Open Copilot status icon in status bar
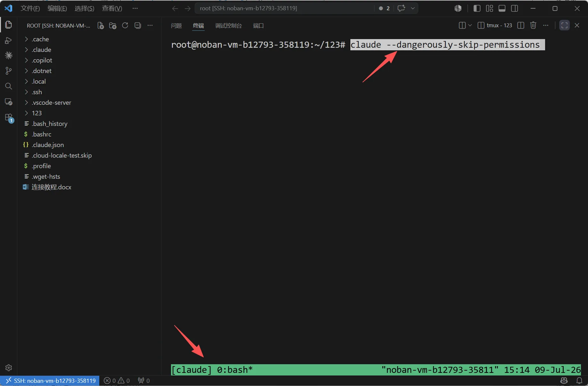This screenshot has width=588, height=386. (564, 381)
